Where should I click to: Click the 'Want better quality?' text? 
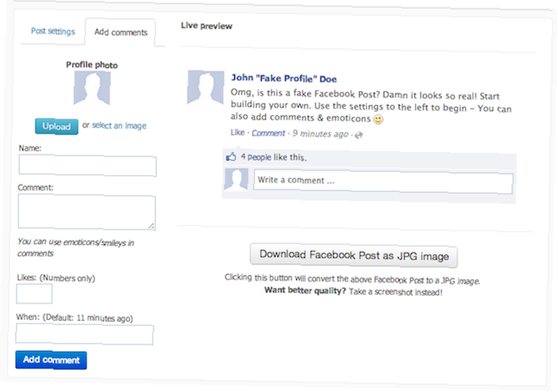[x=305, y=291]
